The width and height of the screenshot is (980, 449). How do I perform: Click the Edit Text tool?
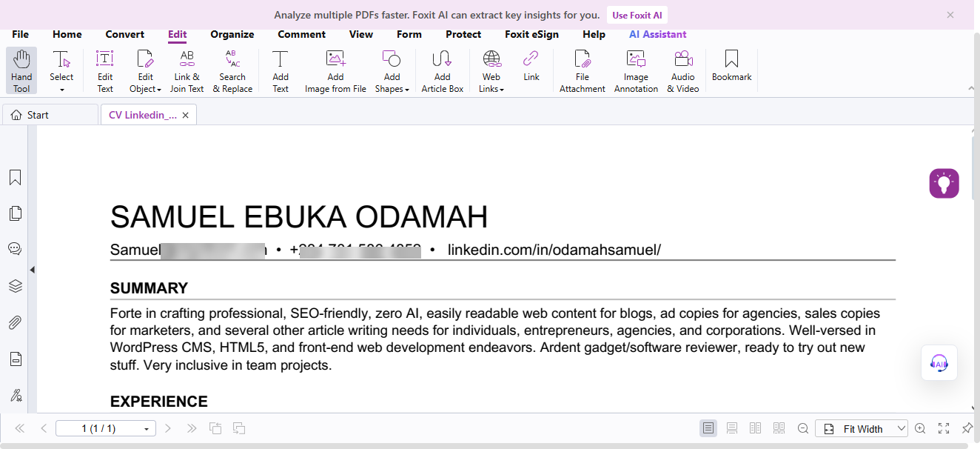coord(105,71)
